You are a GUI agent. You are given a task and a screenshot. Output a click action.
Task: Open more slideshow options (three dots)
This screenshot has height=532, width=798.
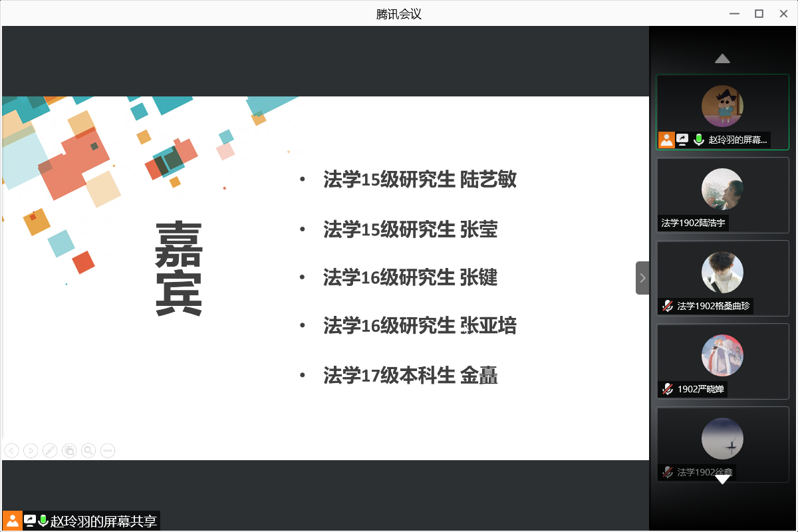(x=108, y=451)
